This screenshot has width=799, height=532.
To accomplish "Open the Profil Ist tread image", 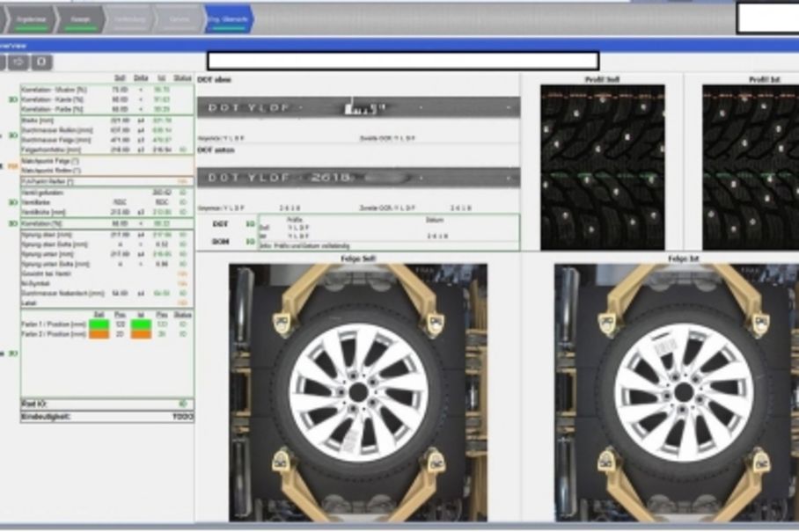I will [x=751, y=167].
